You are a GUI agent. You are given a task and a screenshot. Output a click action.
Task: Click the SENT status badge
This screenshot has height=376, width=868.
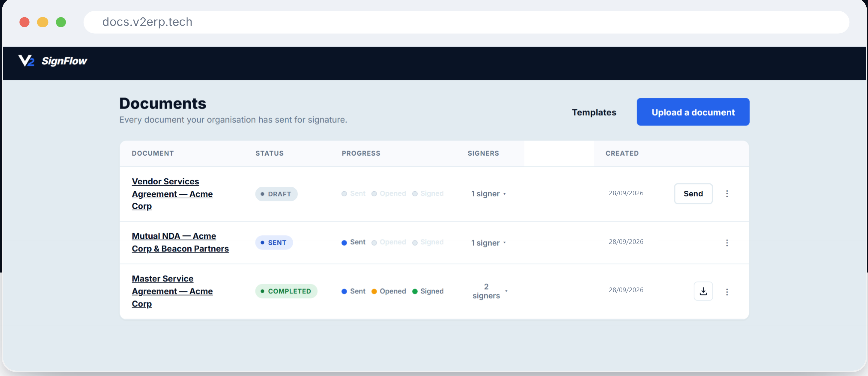274,243
